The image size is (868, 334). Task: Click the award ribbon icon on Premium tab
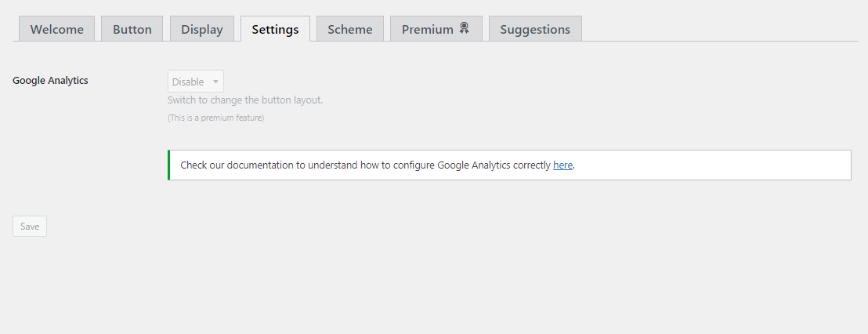click(x=464, y=28)
